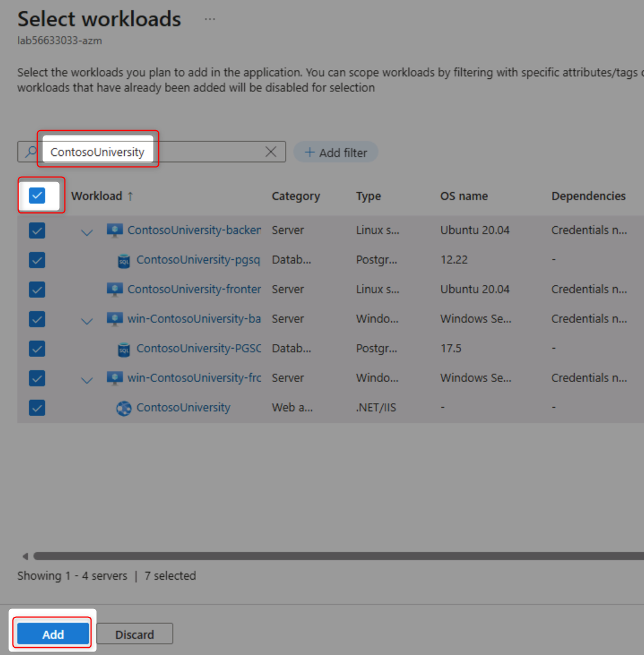Select the 12.22 OS name cell
644x655 pixels.
pyautogui.click(x=454, y=260)
